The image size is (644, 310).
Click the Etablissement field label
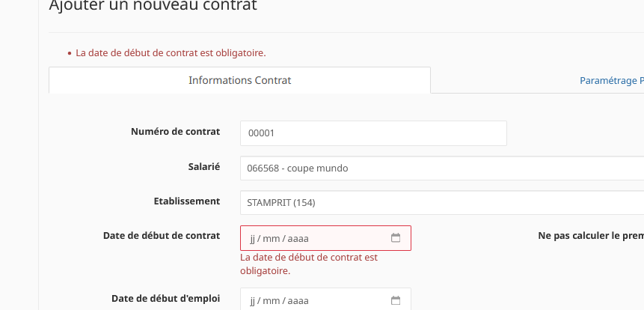pos(187,201)
